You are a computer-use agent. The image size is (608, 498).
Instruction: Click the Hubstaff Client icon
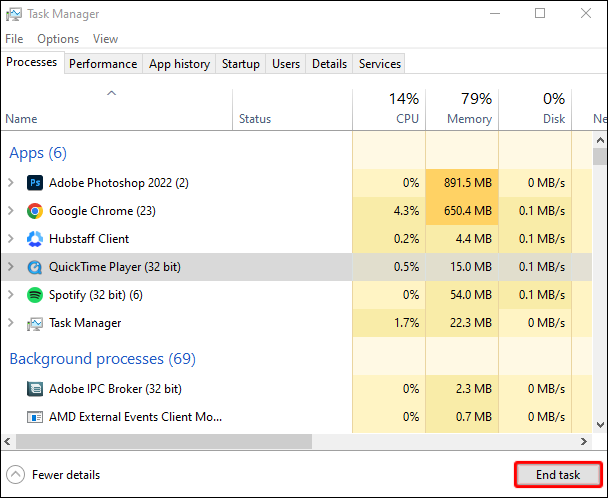pos(34,239)
